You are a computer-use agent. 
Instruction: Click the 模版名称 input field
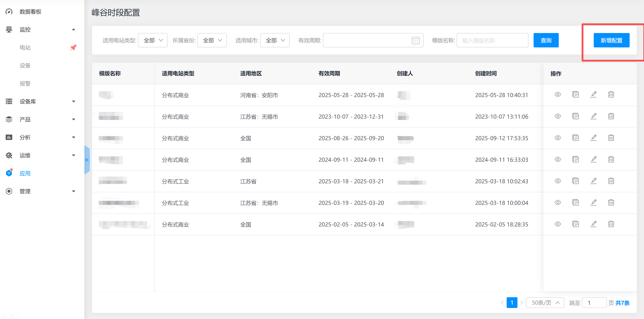coord(492,40)
